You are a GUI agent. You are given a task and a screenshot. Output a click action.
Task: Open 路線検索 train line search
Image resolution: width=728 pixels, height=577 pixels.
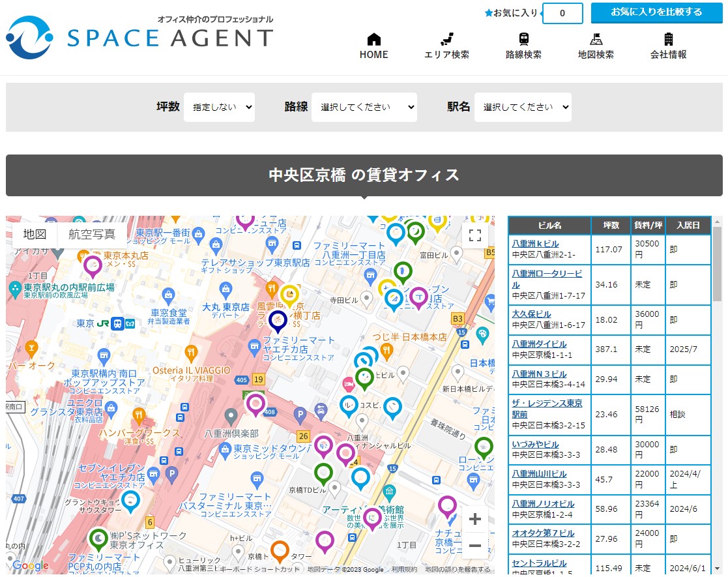(x=523, y=46)
